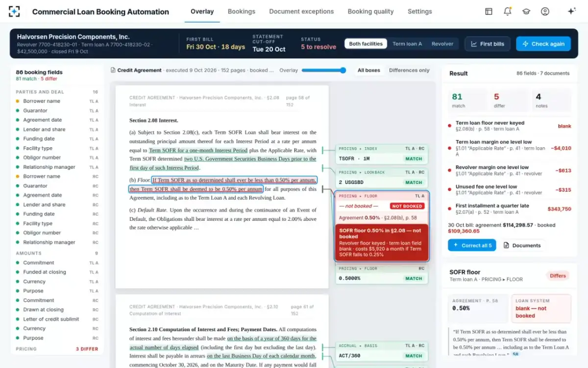Switch to Overlay tab
588x368 pixels.
pos(202,11)
